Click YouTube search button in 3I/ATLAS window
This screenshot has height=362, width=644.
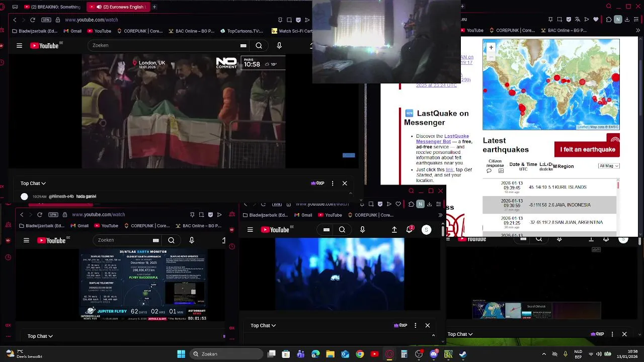171,240
